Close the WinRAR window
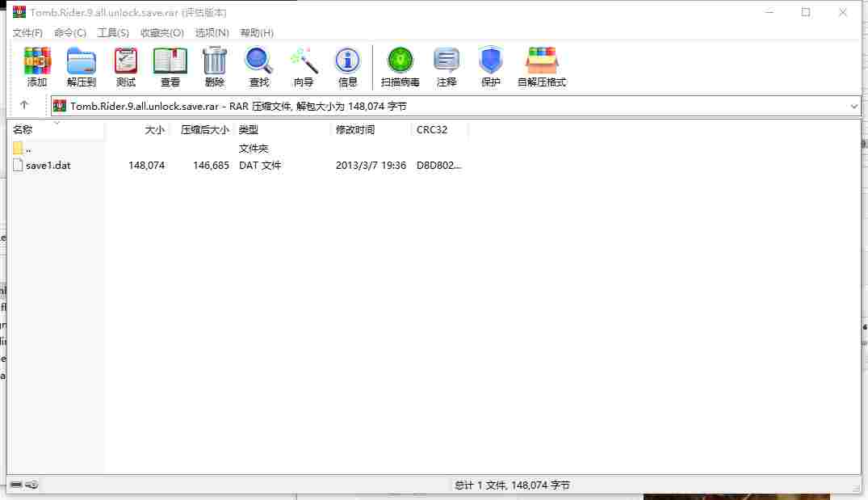The height and width of the screenshot is (500, 868). click(x=842, y=12)
